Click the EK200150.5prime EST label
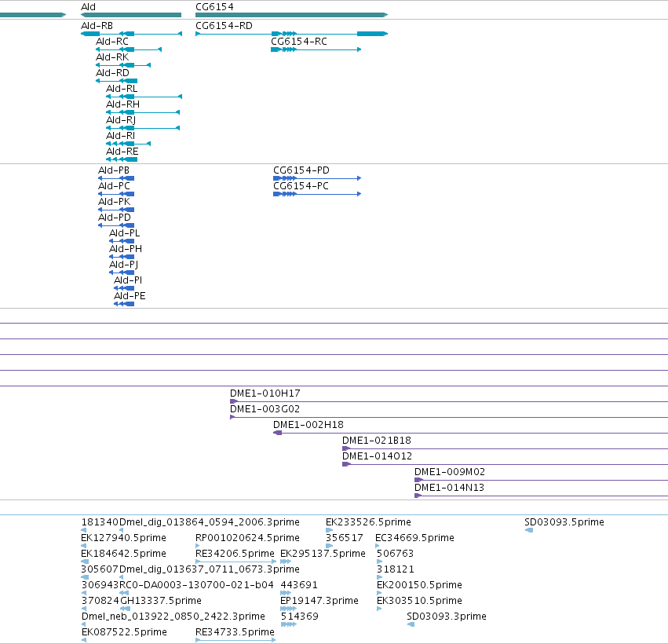668x644 pixels. (x=419, y=586)
